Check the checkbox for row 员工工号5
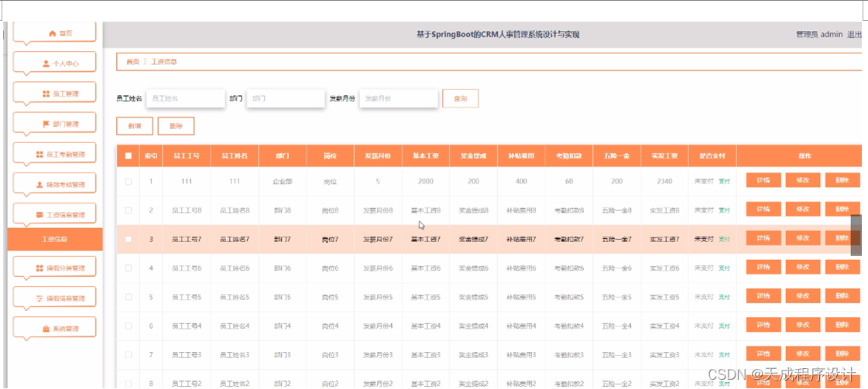This screenshot has width=868, height=389. pyautogui.click(x=129, y=297)
